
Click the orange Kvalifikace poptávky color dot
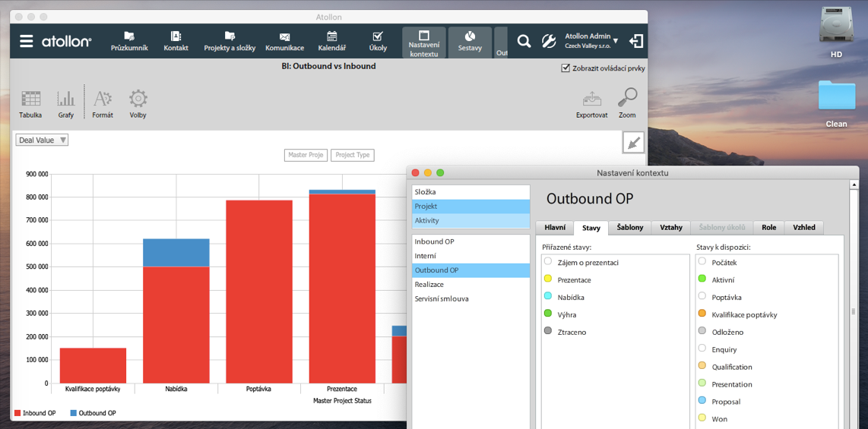pyautogui.click(x=702, y=314)
